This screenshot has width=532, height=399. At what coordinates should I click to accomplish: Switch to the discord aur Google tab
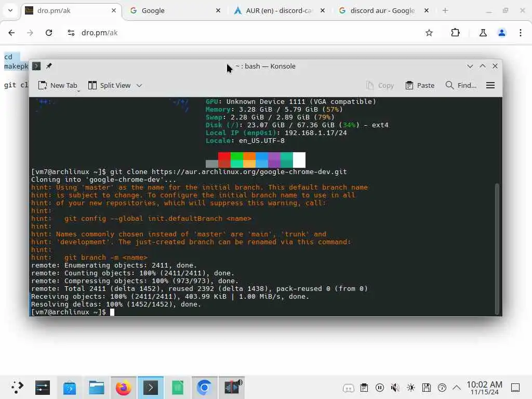click(384, 10)
